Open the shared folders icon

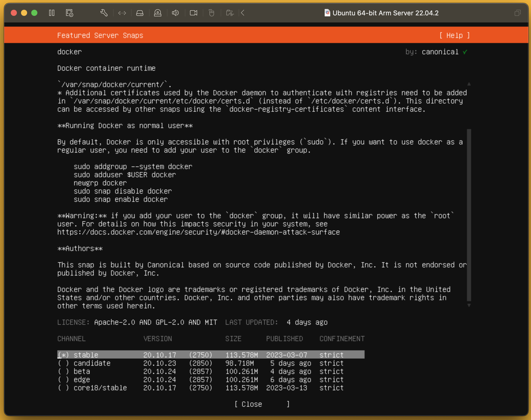click(230, 13)
